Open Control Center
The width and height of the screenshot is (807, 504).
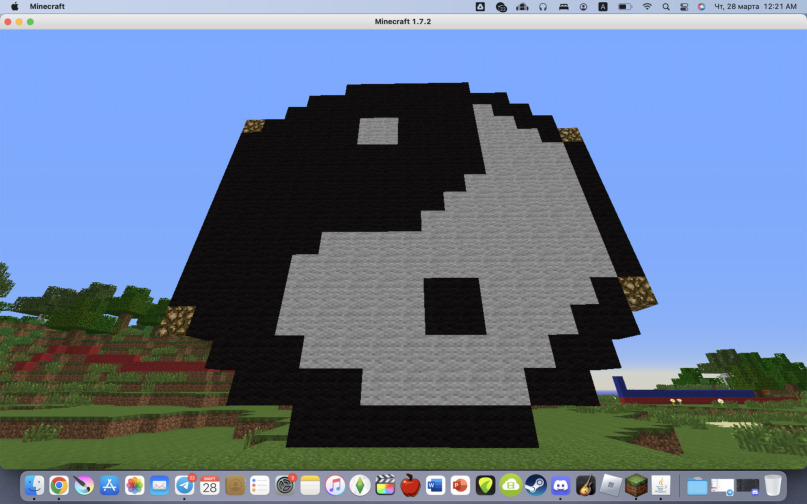point(684,7)
